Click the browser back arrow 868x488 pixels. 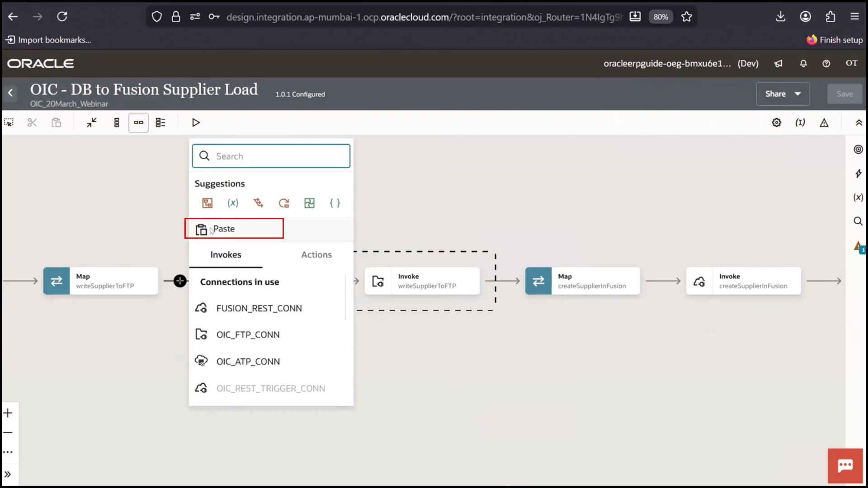pyautogui.click(x=13, y=17)
